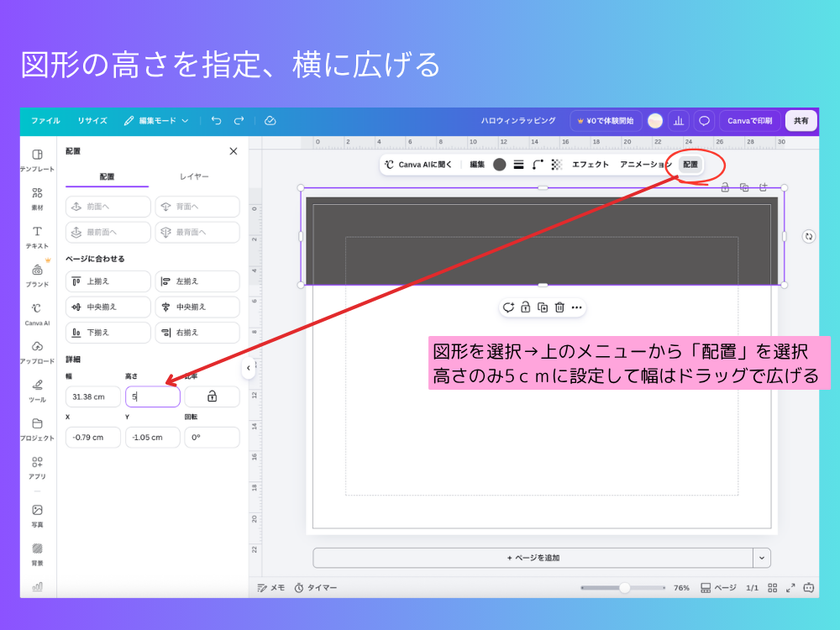The height and width of the screenshot is (630, 840).
Task: Click the user profile avatar
Action: (655, 120)
